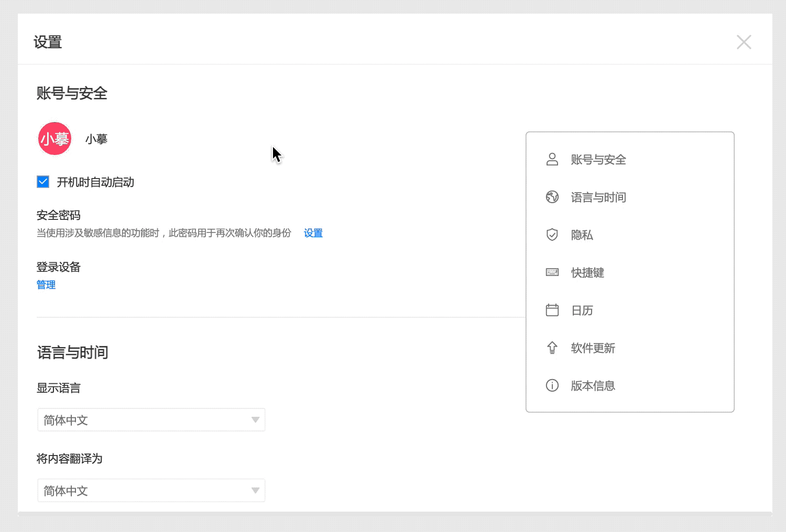Select 日历 in the navigation menu
This screenshot has height=532, width=786.
(582, 311)
